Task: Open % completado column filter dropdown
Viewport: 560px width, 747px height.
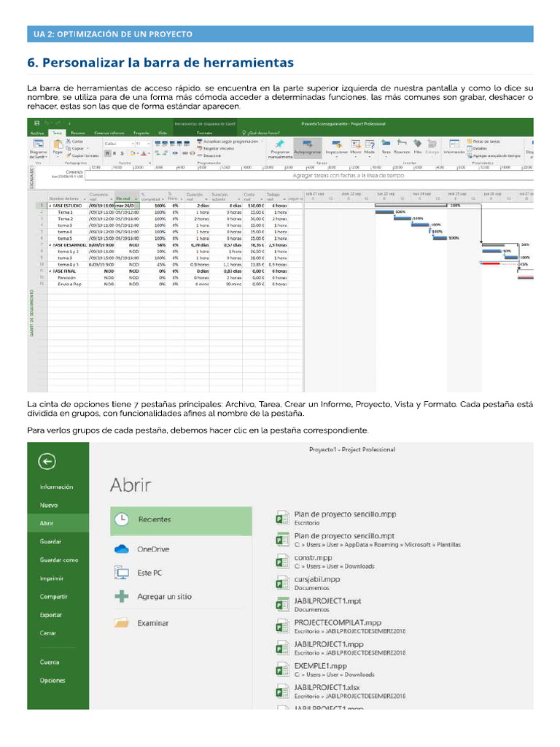Action: (x=163, y=198)
